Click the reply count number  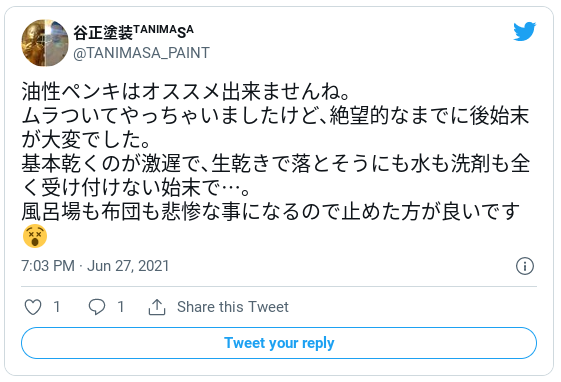coord(121,307)
